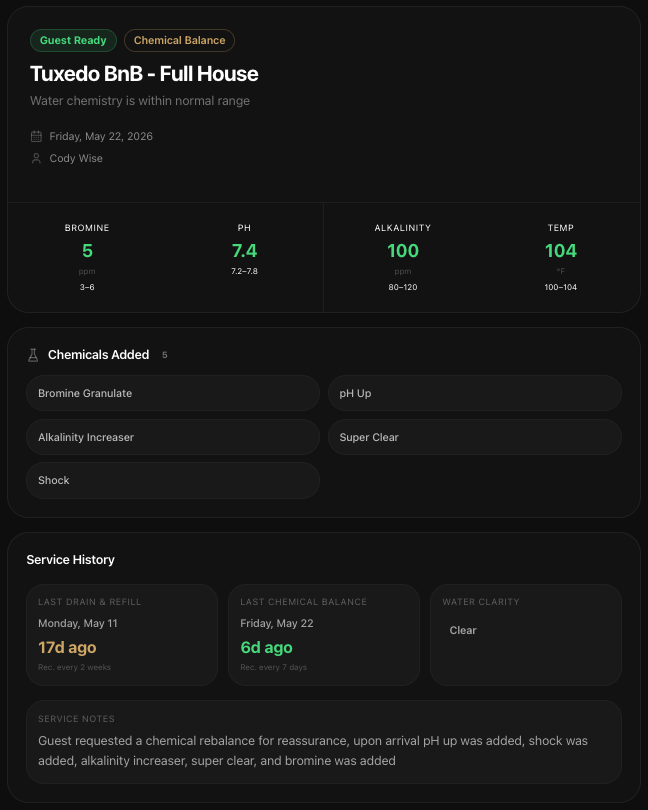Open the Last Drain & Refill card
Screen dimensions: 648x810
(122, 635)
